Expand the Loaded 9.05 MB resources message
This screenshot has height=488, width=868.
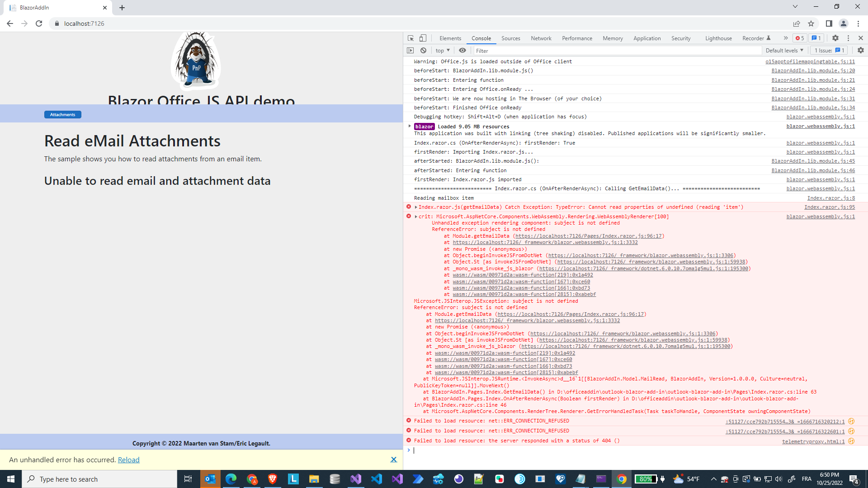click(x=410, y=127)
